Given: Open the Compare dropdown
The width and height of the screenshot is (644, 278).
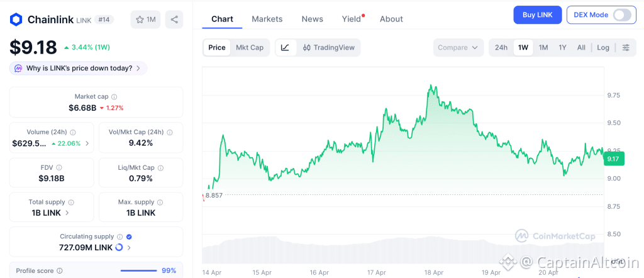Looking at the screenshot, I should pos(458,47).
